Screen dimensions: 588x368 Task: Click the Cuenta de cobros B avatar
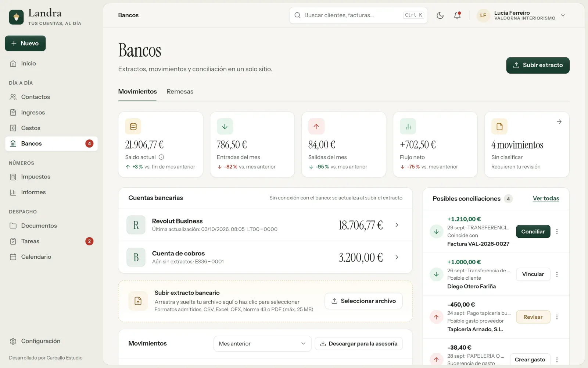pos(136,257)
